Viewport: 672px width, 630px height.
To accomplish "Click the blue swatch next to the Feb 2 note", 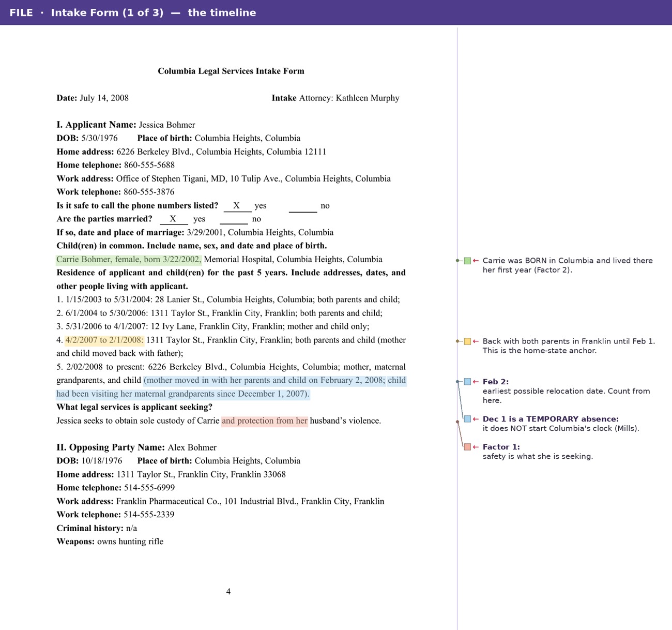I will click(x=467, y=382).
